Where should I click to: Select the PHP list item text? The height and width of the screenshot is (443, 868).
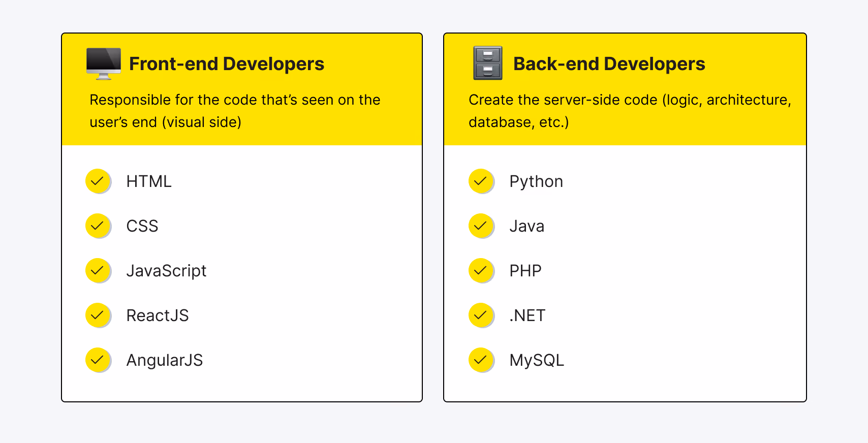(x=525, y=271)
